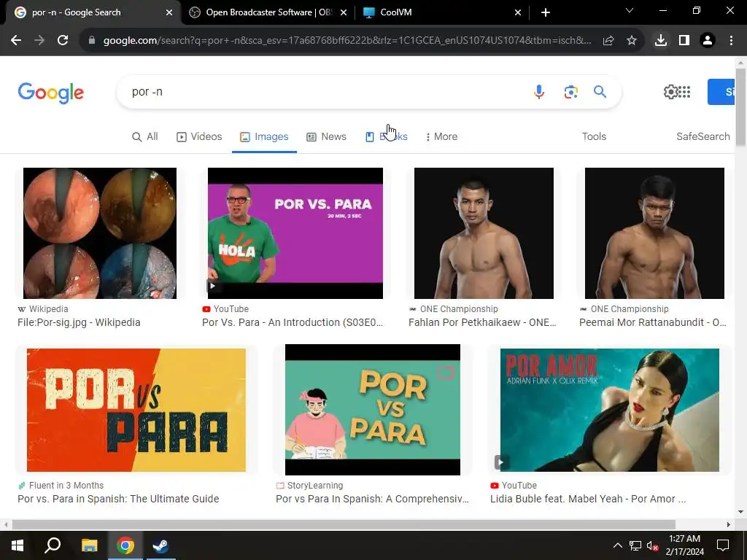The height and width of the screenshot is (560, 747).
Task: Switch to the Videos results tab
Action: point(199,136)
